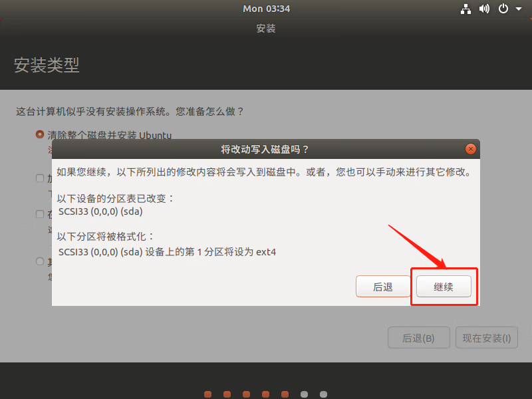The width and height of the screenshot is (532, 399).
Task: Click the first orange progress dot
Action: click(x=208, y=394)
